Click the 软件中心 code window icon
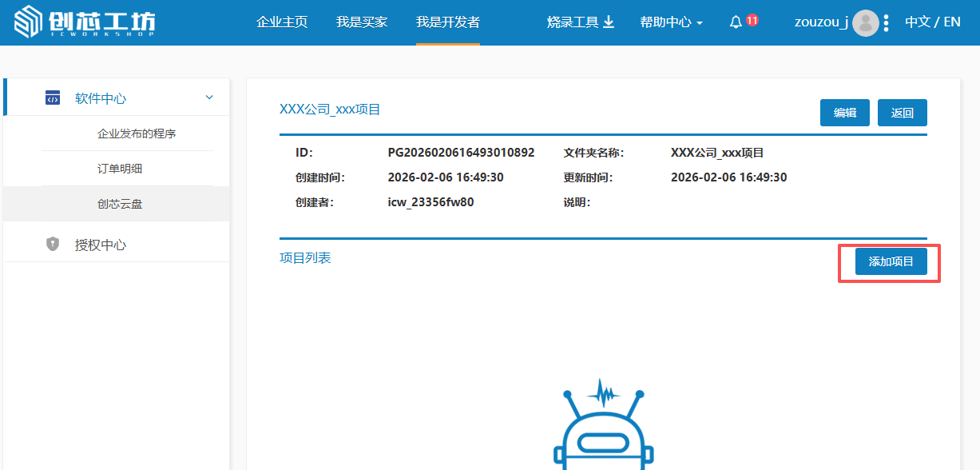The image size is (980, 470). pyautogui.click(x=53, y=98)
